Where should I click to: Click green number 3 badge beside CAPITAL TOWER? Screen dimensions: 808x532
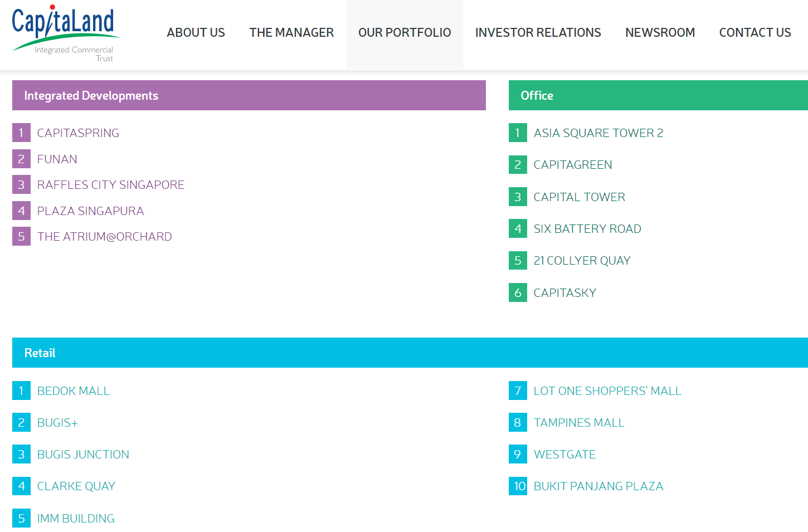(518, 197)
